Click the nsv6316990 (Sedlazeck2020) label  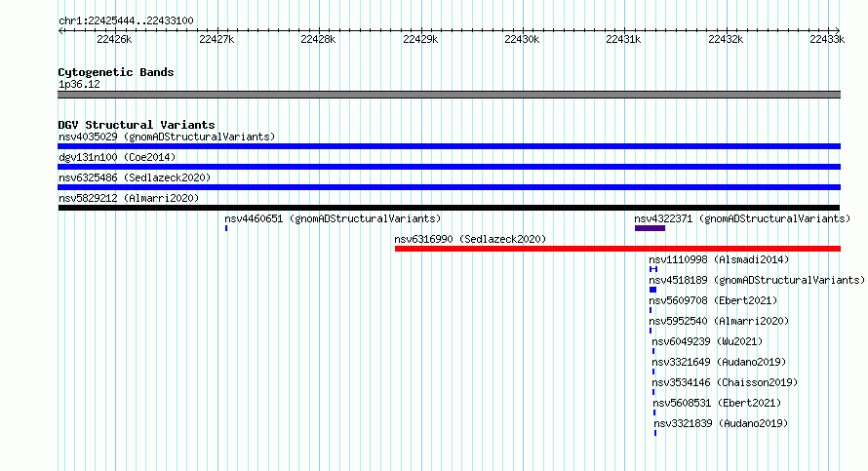click(x=470, y=239)
